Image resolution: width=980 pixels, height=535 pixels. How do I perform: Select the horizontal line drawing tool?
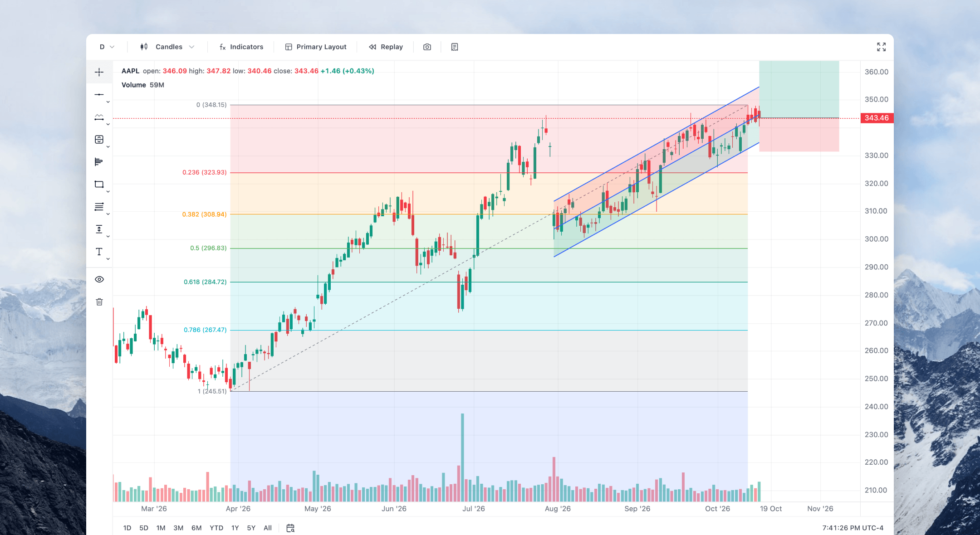tap(99, 94)
